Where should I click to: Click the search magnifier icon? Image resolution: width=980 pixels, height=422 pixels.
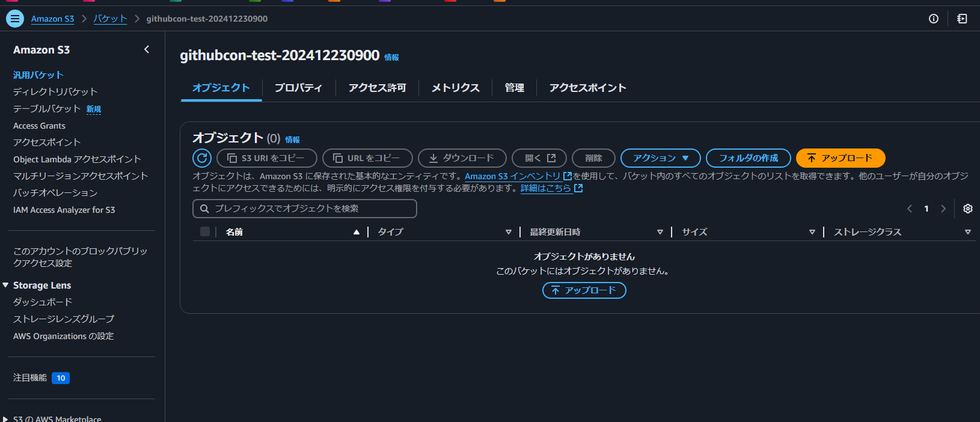pyautogui.click(x=204, y=209)
